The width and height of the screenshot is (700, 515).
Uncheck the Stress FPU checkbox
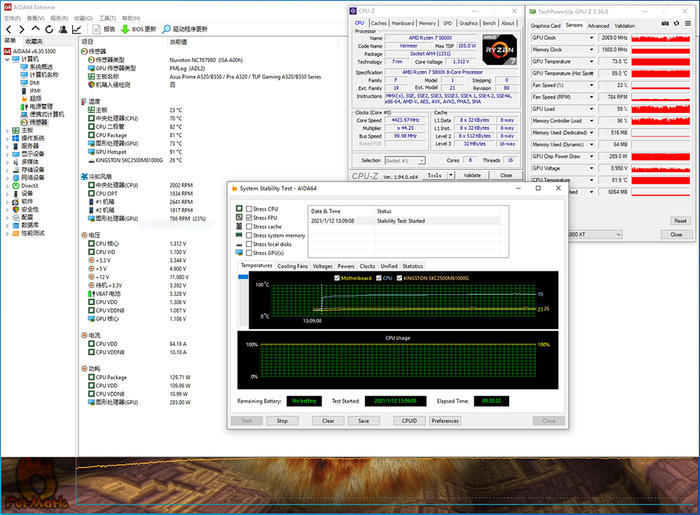point(249,218)
